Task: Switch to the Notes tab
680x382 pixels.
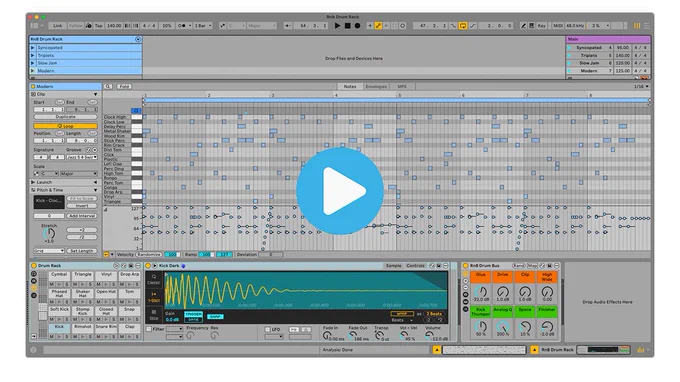Action: pyautogui.click(x=350, y=87)
